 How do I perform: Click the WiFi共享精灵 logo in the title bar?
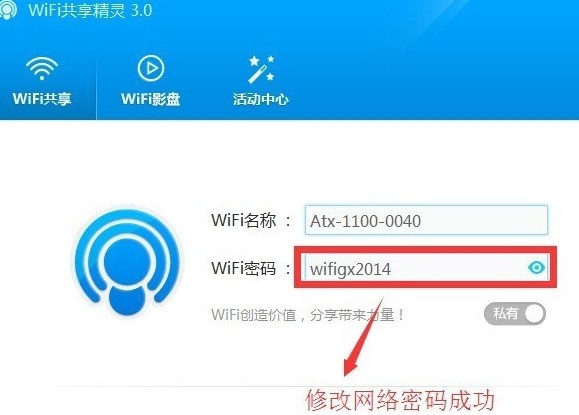click(7, 9)
